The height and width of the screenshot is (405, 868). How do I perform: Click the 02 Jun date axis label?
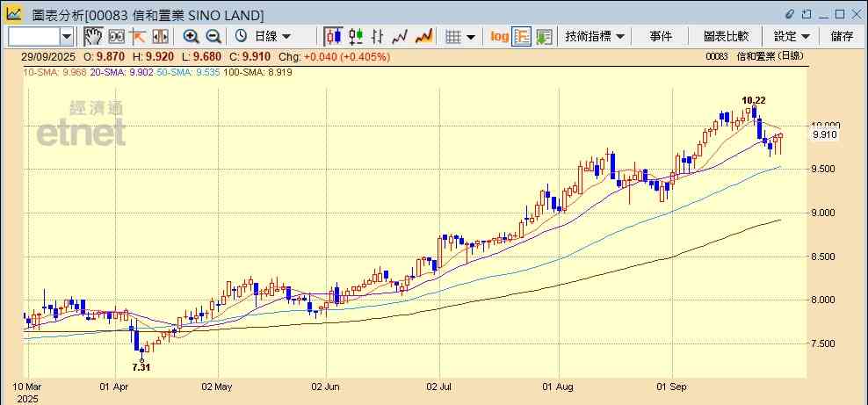pos(326,387)
